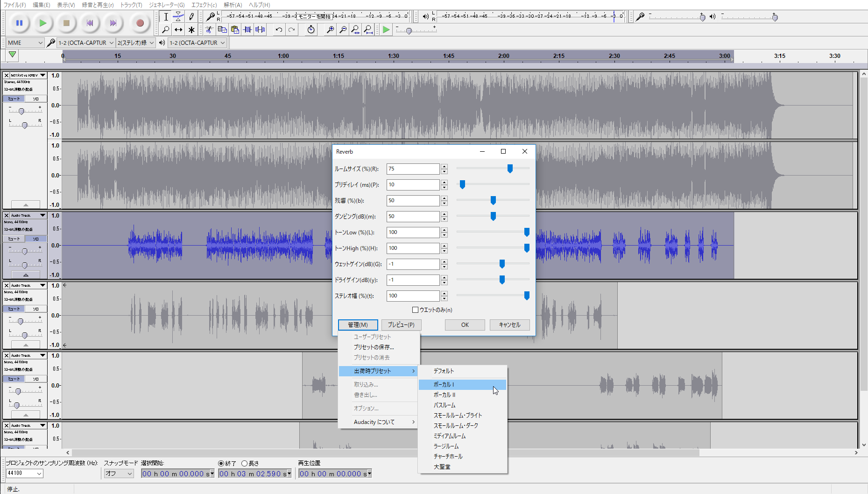Click the Zoom Out magnifier icon
Viewport: 868px width, 494px height.
pyautogui.click(x=343, y=30)
